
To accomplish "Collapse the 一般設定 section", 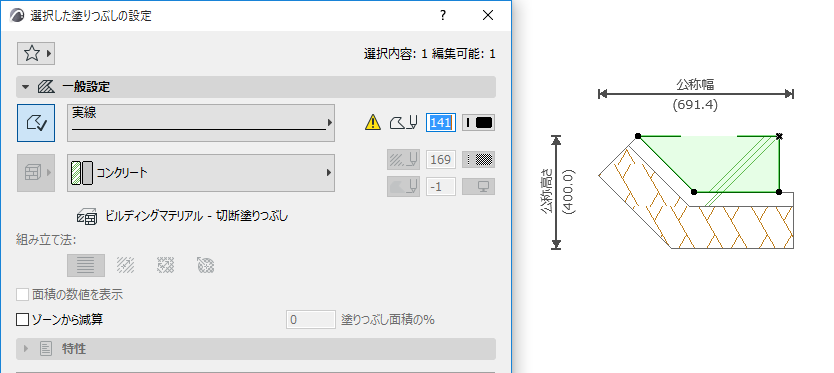I will point(26,87).
